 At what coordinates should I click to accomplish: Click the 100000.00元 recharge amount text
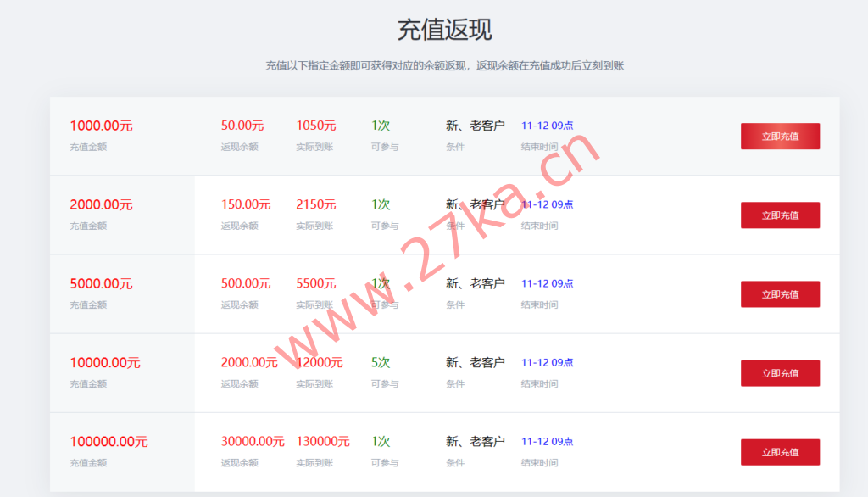tap(108, 441)
